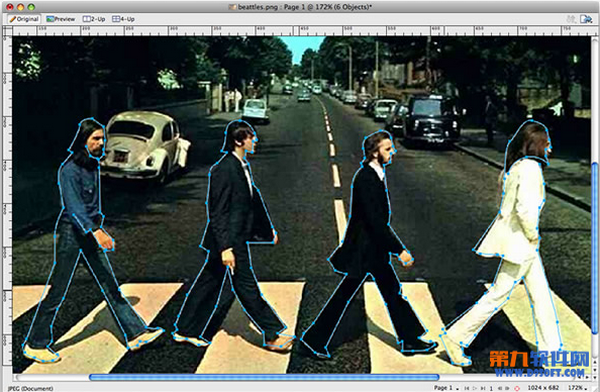Minimize the document with yellow button

(21, 7)
